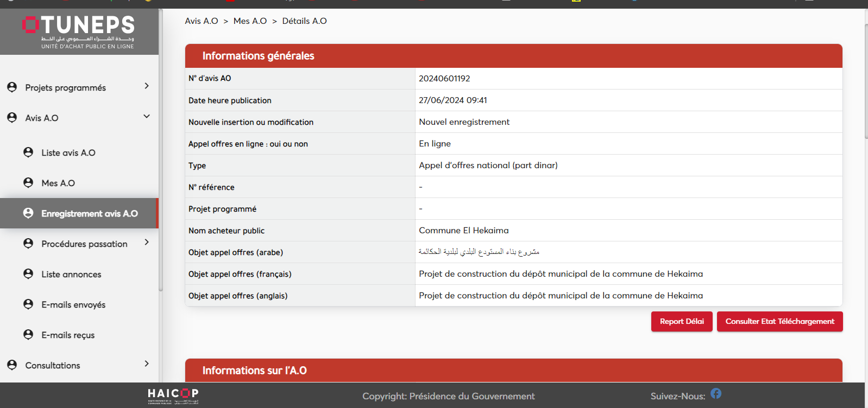Image resolution: width=868 pixels, height=408 pixels.
Task: Click the publication date 27/06/2024 09:41
Action: pos(453,100)
